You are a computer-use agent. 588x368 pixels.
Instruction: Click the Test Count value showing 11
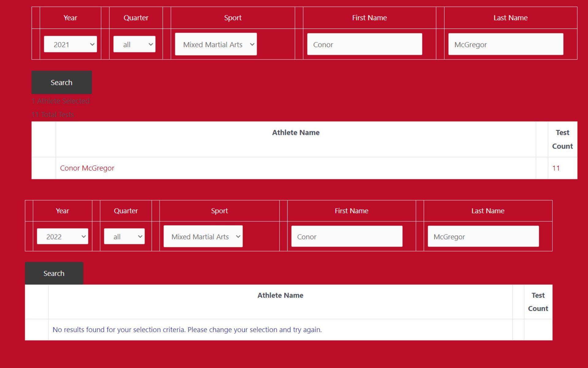click(556, 167)
